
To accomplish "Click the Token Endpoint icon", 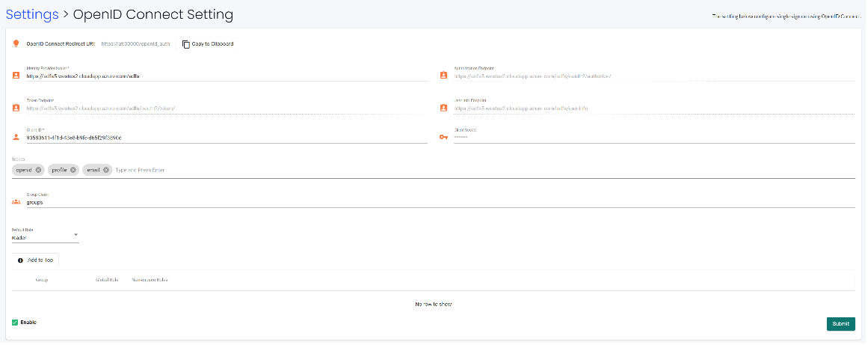I will tap(16, 107).
